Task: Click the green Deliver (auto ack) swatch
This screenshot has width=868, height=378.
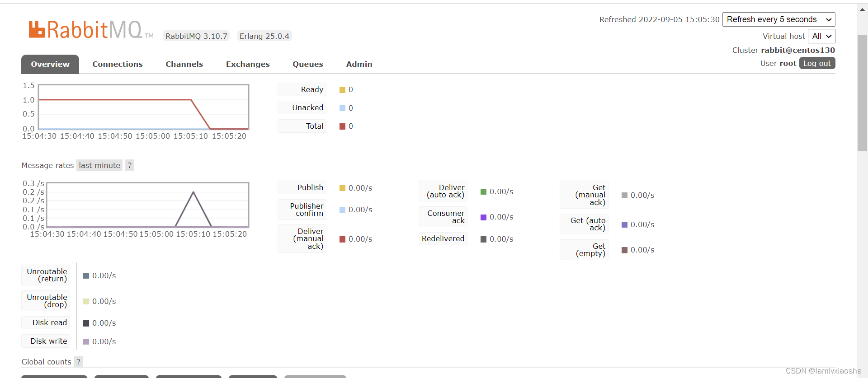Action: (484, 192)
